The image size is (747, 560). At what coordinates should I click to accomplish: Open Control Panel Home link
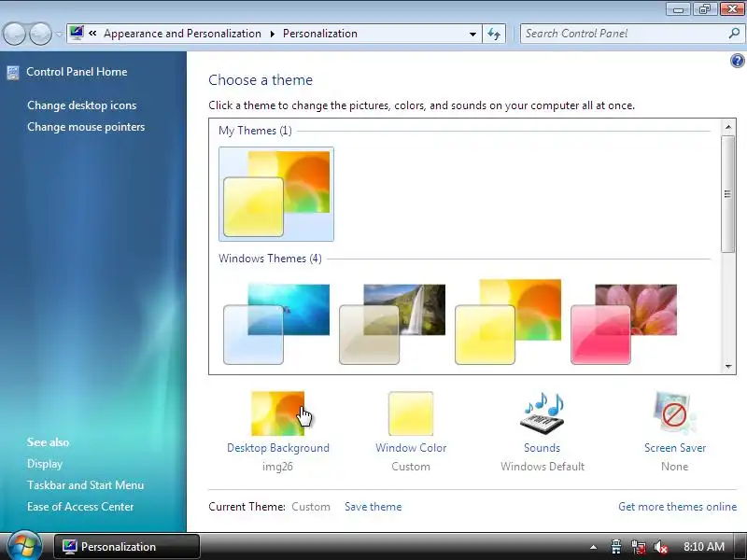pos(77,72)
